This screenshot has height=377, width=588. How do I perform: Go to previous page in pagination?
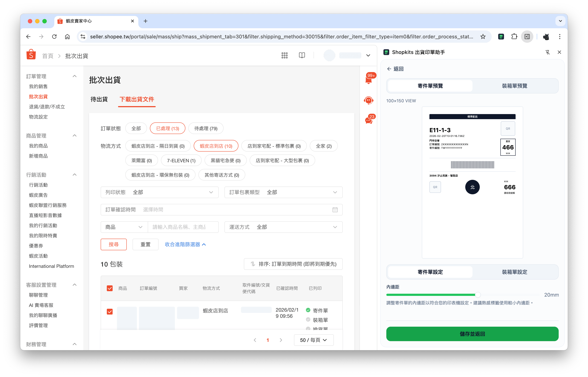point(255,340)
